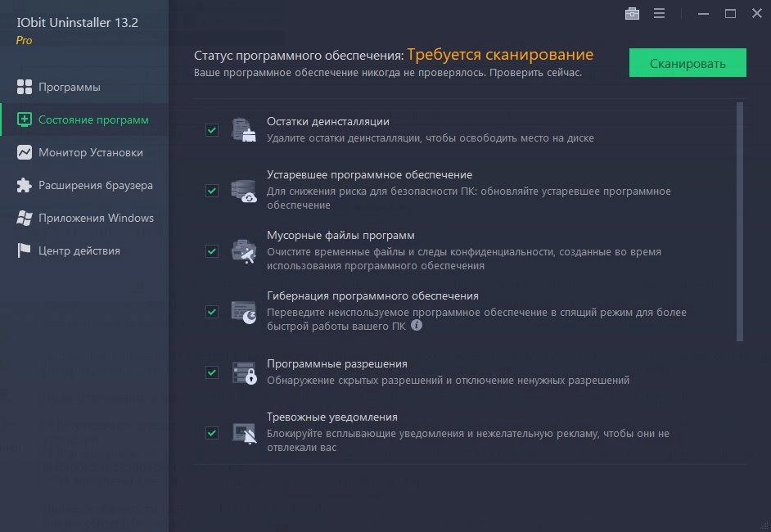
Task: Uncheck Устаревшее программное обеспечение checkbox
Action: coord(212,191)
